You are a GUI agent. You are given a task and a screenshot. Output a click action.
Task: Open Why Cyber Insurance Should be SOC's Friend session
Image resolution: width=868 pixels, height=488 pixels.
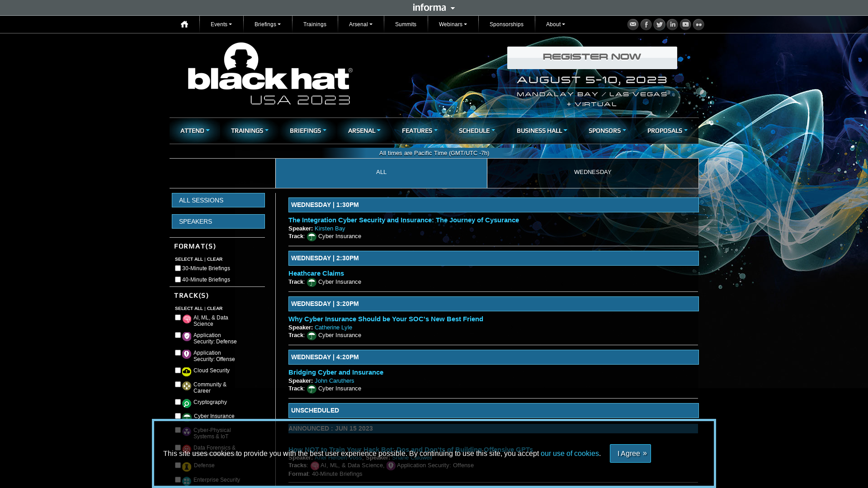(x=386, y=319)
